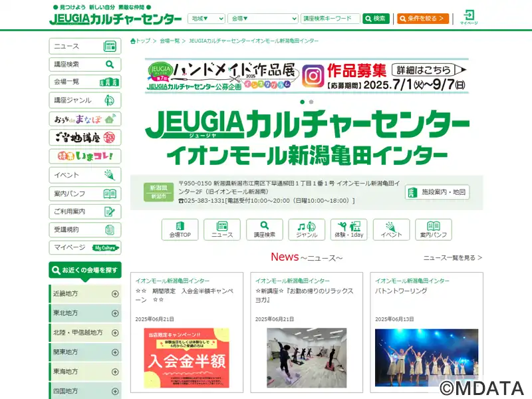Viewport: 532px width, 399px height.
Task: Expand the 関東地方 region
Action: point(85,352)
